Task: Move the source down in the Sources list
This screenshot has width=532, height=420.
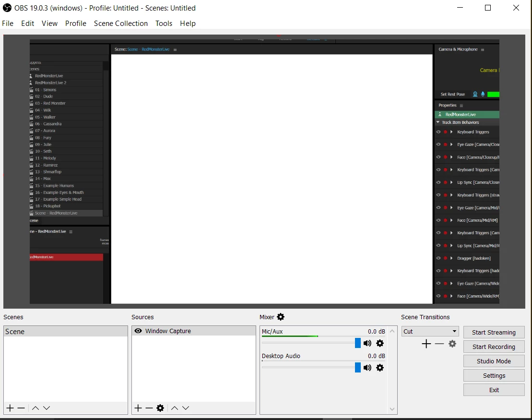Action: 186,408
